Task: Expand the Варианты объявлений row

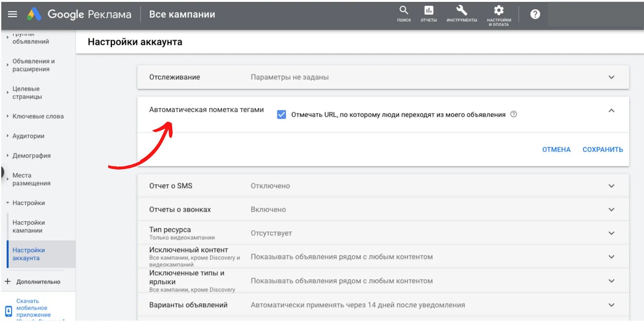Action: coord(383,305)
